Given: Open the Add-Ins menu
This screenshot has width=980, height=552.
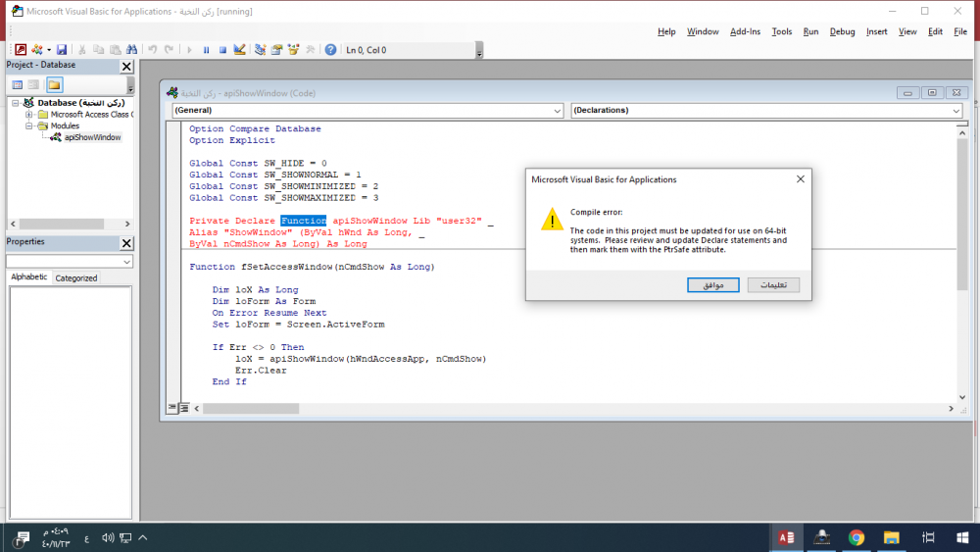Looking at the screenshot, I should click(745, 31).
